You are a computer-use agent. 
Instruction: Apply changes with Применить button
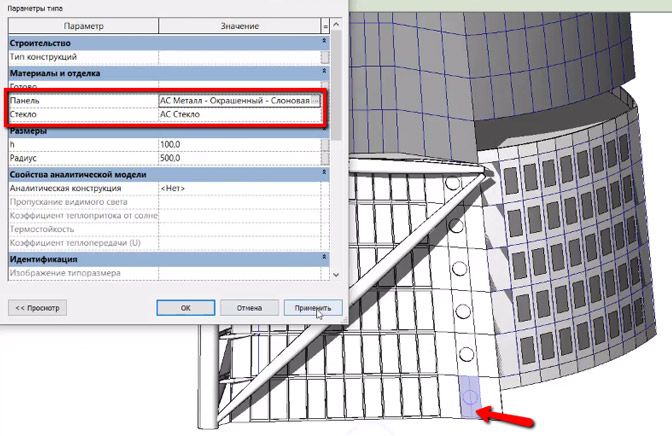[313, 308]
